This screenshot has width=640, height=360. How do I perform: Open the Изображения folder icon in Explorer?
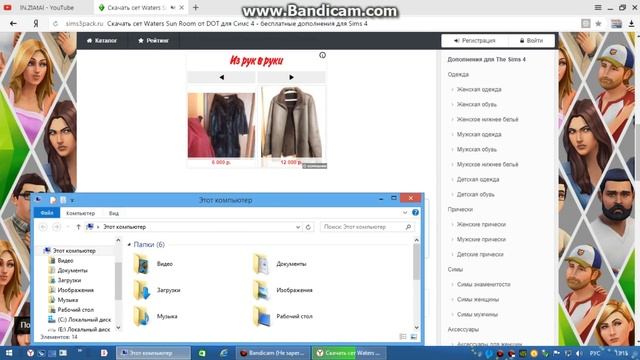point(261,290)
